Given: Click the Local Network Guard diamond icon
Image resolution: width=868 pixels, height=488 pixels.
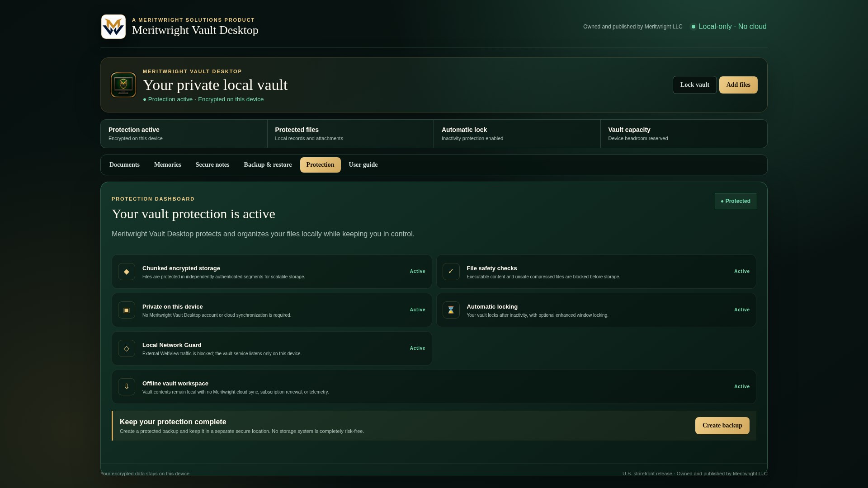Looking at the screenshot, I should point(127,348).
